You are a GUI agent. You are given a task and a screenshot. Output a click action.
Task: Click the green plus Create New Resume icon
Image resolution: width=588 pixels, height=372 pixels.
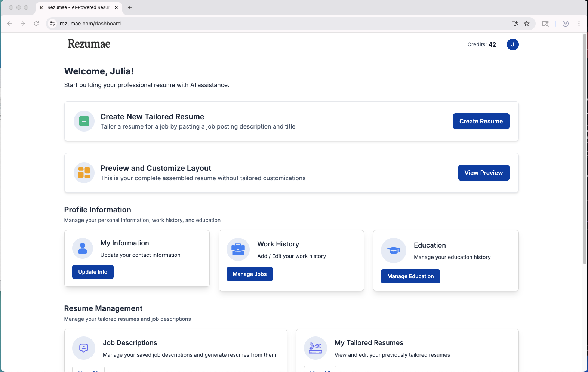click(x=84, y=121)
